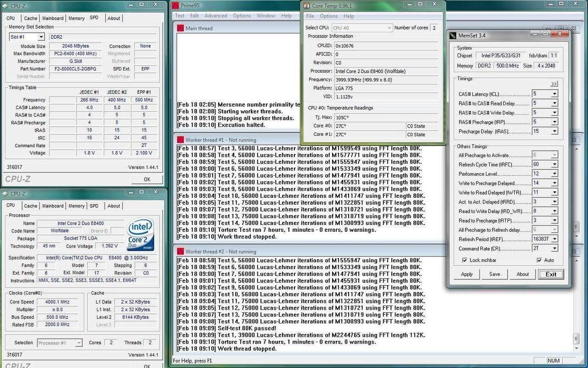Click the Number of cores field in Core Temp
588x368 pixels.
434,28
